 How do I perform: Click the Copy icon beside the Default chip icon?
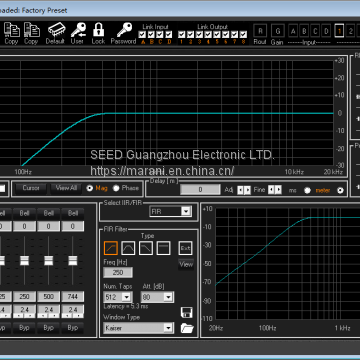click(32, 30)
